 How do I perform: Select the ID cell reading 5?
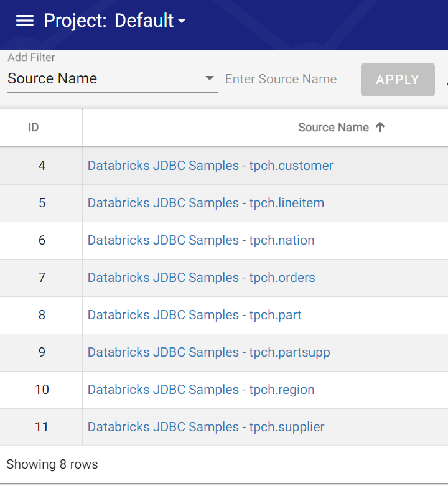coord(42,203)
